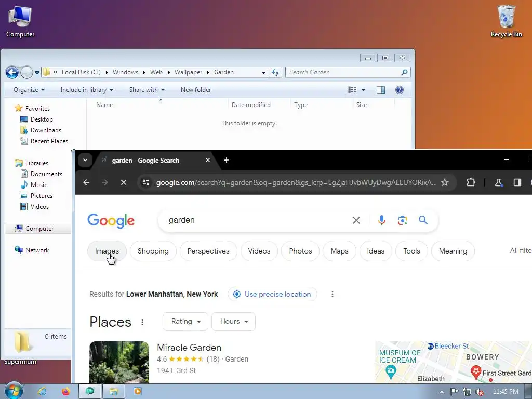The image size is (532, 399).
Task: Click Use precise location button
Action: (x=272, y=294)
